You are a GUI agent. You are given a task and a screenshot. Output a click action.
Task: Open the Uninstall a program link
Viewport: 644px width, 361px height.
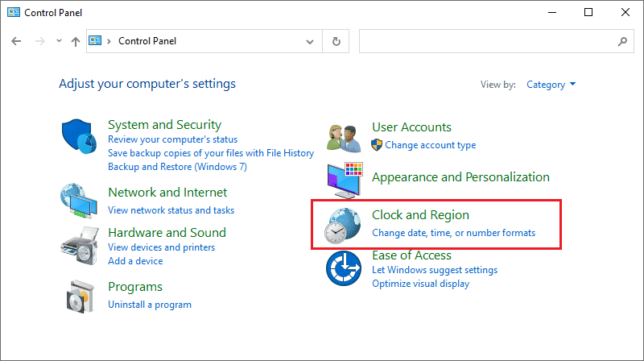[x=150, y=305]
